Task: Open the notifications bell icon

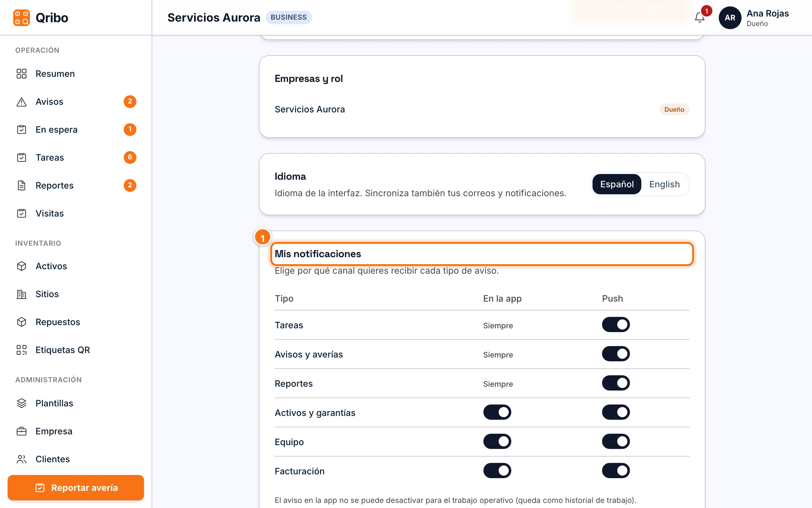Action: (699, 17)
